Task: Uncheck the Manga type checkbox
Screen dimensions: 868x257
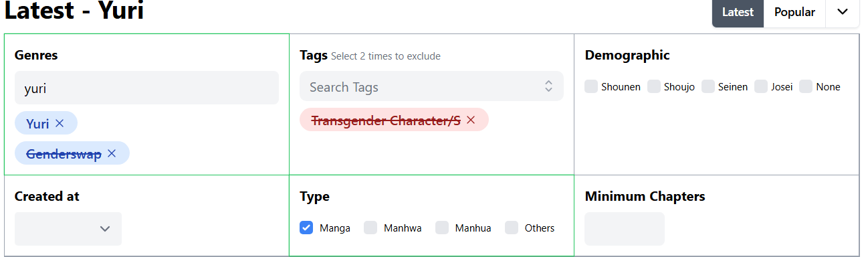Action: point(306,228)
